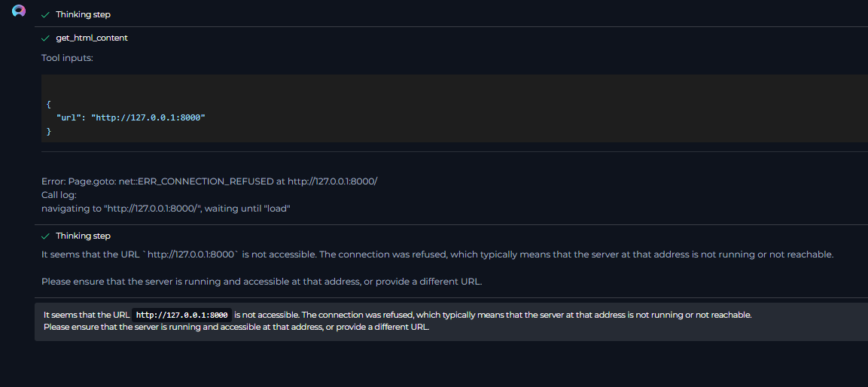Collapse the get_html_content tool step

[92, 38]
